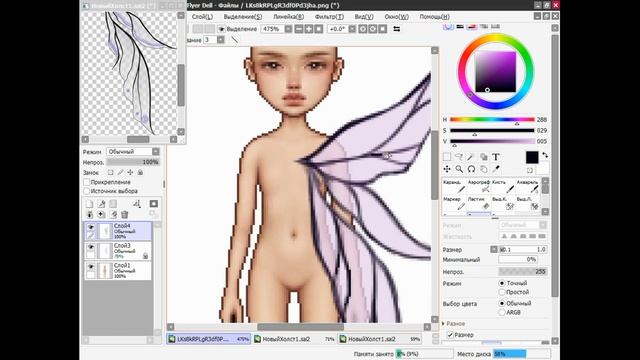Screen dimensions: 640x360
Task: Open the Помощь(H) menu
Action: [x=435, y=17]
